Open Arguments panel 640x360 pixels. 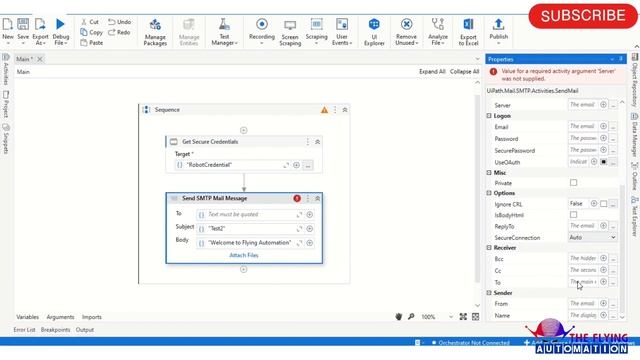[x=60, y=317]
